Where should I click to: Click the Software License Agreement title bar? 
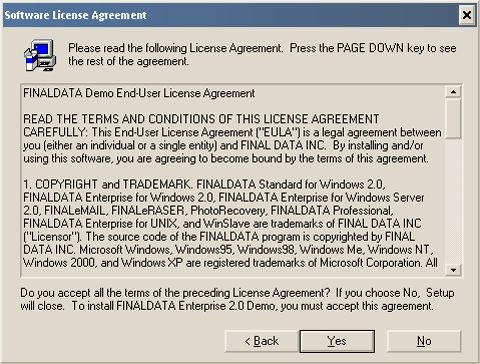click(x=230, y=15)
